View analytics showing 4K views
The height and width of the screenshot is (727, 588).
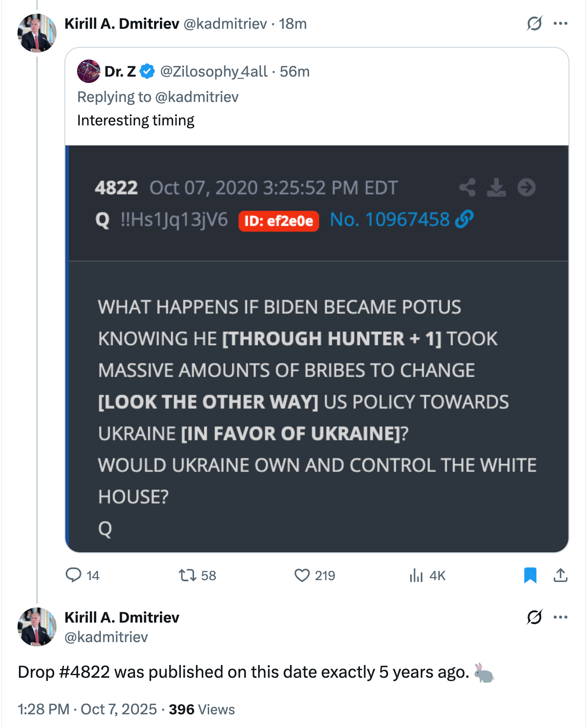click(x=416, y=575)
